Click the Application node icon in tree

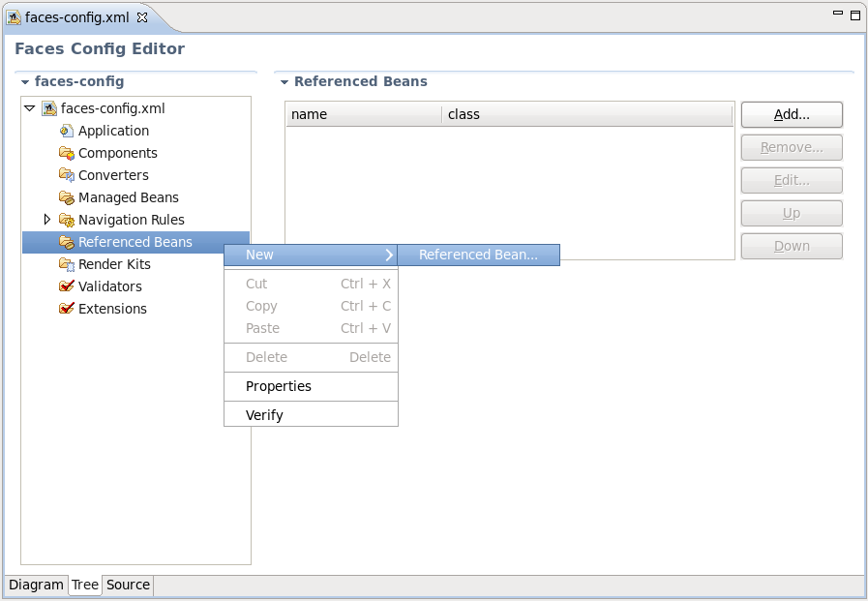[67, 131]
